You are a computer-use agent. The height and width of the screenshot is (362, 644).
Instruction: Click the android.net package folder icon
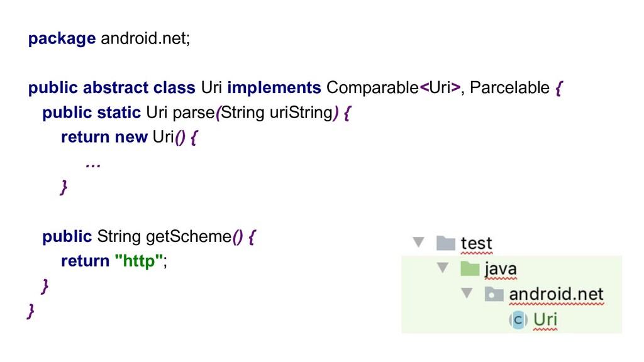(x=494, y=294)
